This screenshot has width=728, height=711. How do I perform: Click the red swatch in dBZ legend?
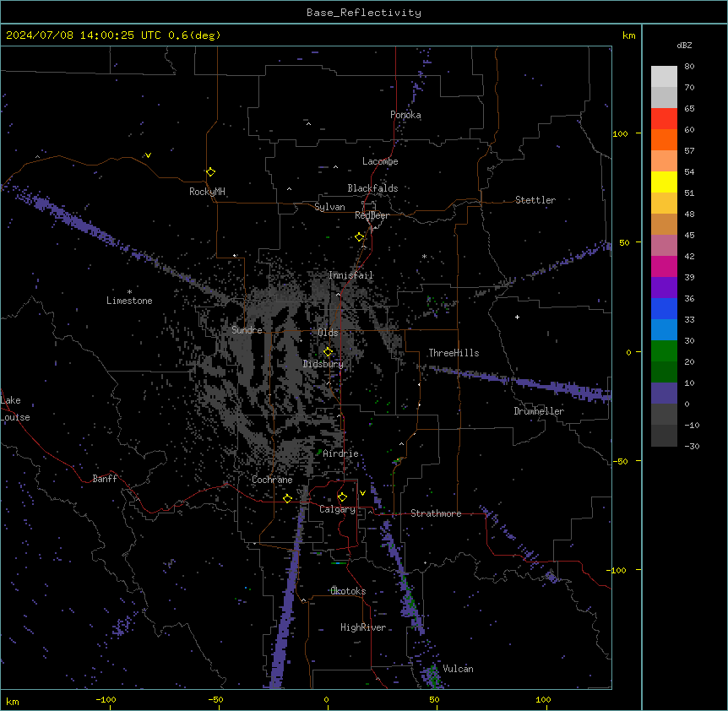664,118
